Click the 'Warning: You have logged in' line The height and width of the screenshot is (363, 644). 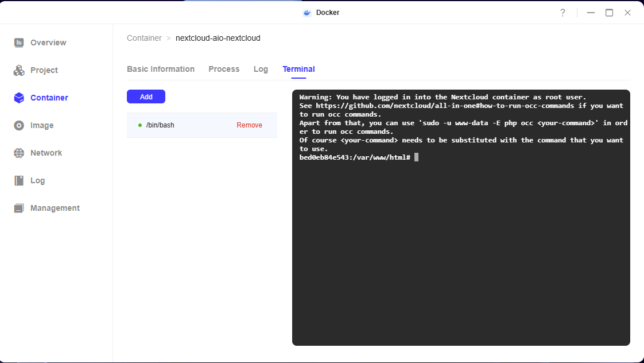pyautogui.click(x=443, y=97)
